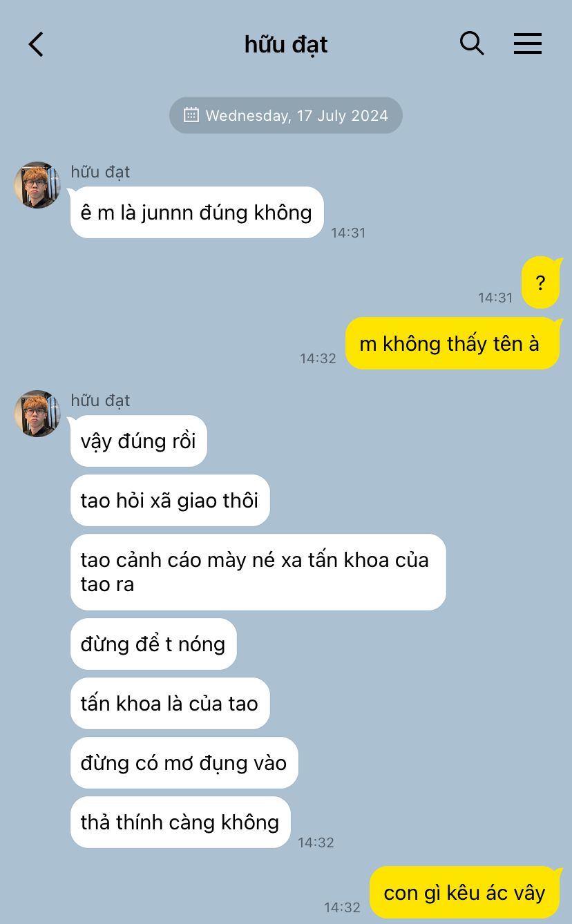The image size is (572, 924).
Task: Tap the 'tao cảnh cáo mày' message
Action: (x=258, y=572)
